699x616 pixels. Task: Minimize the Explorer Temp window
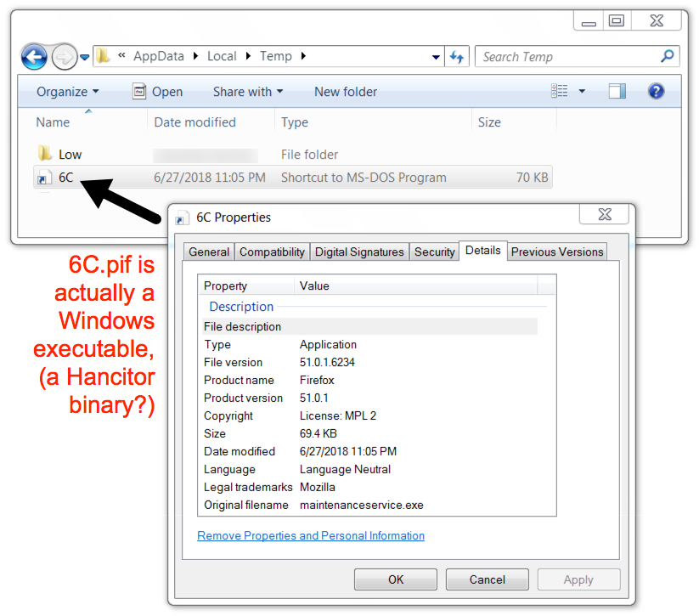(x=589, y=21)
